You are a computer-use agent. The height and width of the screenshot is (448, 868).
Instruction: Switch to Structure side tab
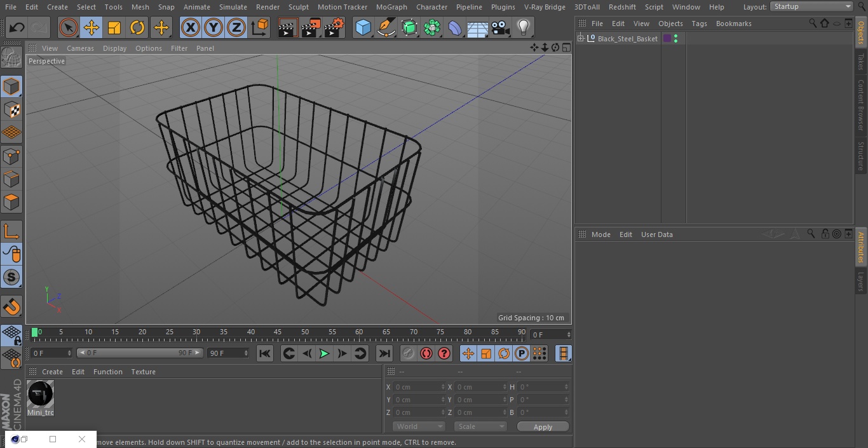[x=861, y=156]
